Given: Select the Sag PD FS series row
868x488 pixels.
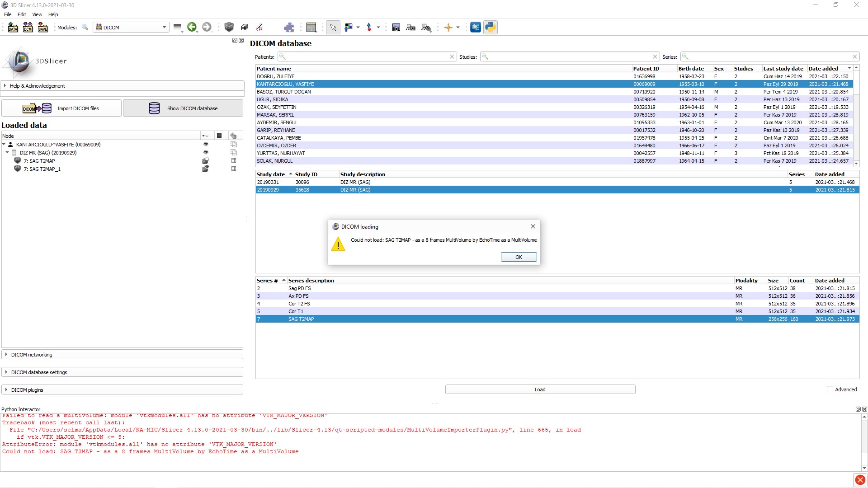Looking at the screenshot, I should (x=557, y=288).
